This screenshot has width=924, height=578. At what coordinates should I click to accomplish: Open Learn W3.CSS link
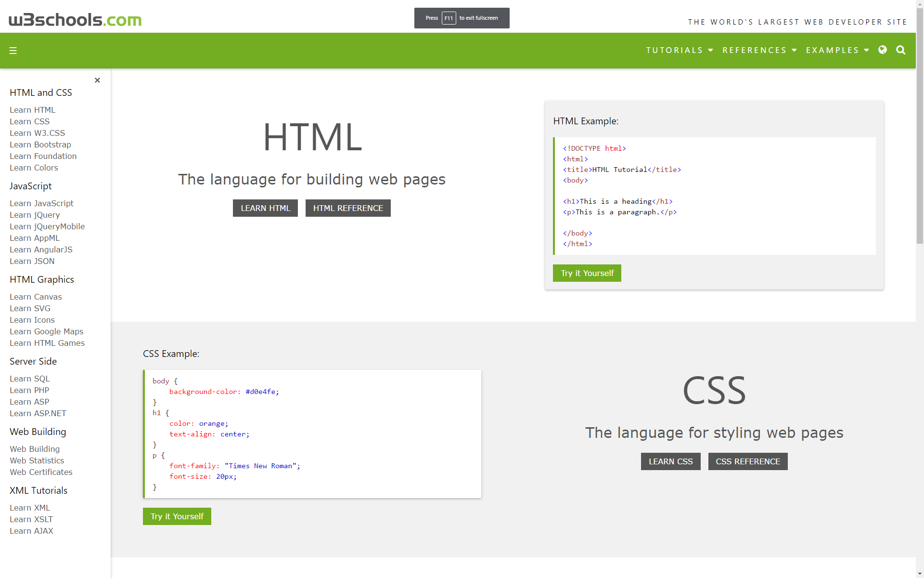38,133
